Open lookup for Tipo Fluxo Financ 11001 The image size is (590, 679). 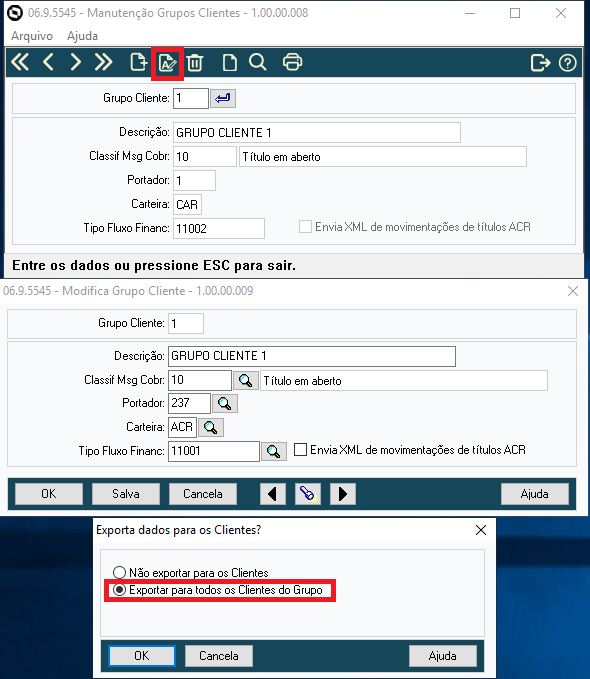point(274,451)
